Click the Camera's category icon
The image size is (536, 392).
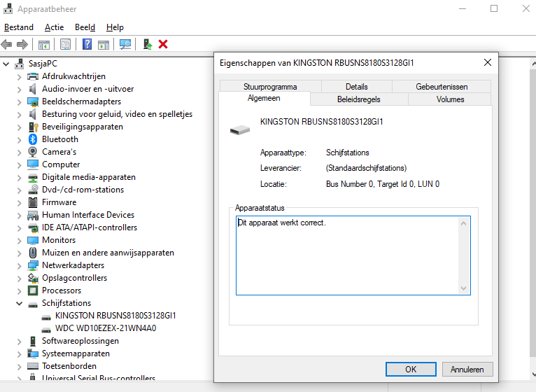tap(33, 152)
